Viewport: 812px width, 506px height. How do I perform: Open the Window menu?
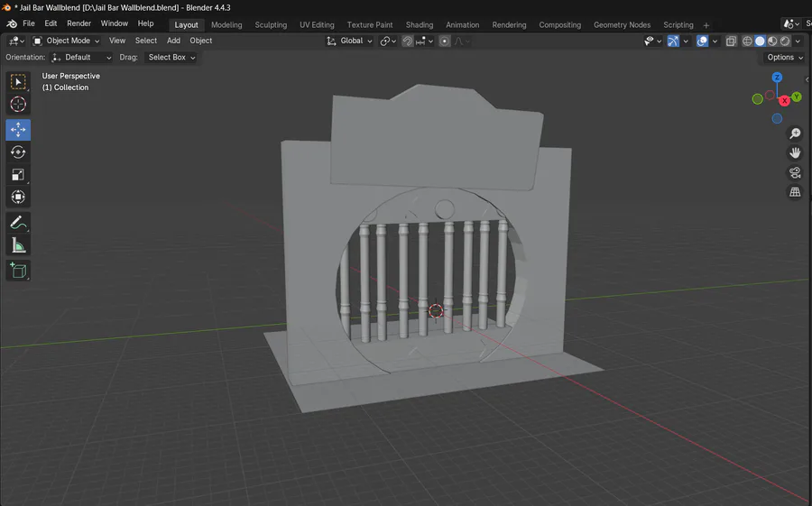point(114,23)
